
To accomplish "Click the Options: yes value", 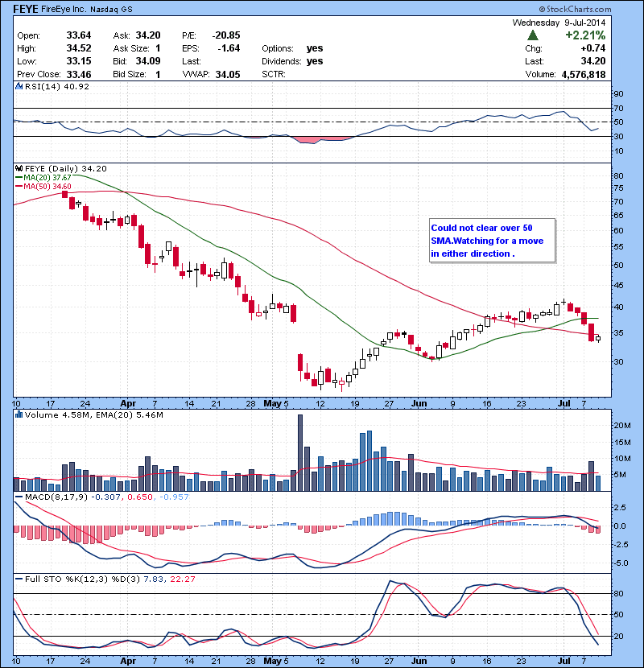I will 315,48.
